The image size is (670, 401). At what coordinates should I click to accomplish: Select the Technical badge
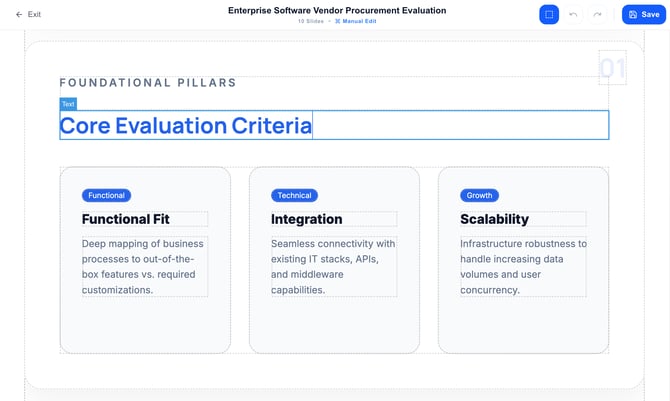tap(295, 195)
